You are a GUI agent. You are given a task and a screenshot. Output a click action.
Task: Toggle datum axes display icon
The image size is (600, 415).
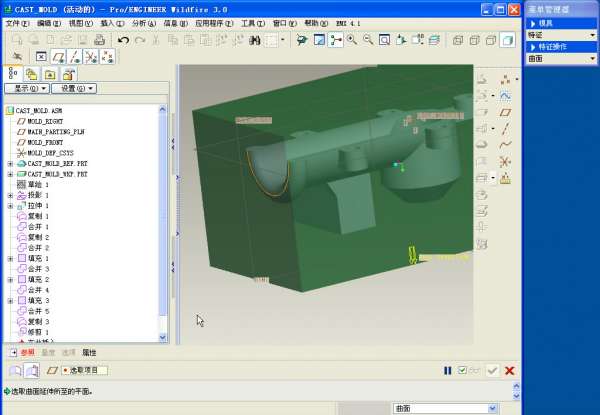pyautogui.click(x=75, y=57)
